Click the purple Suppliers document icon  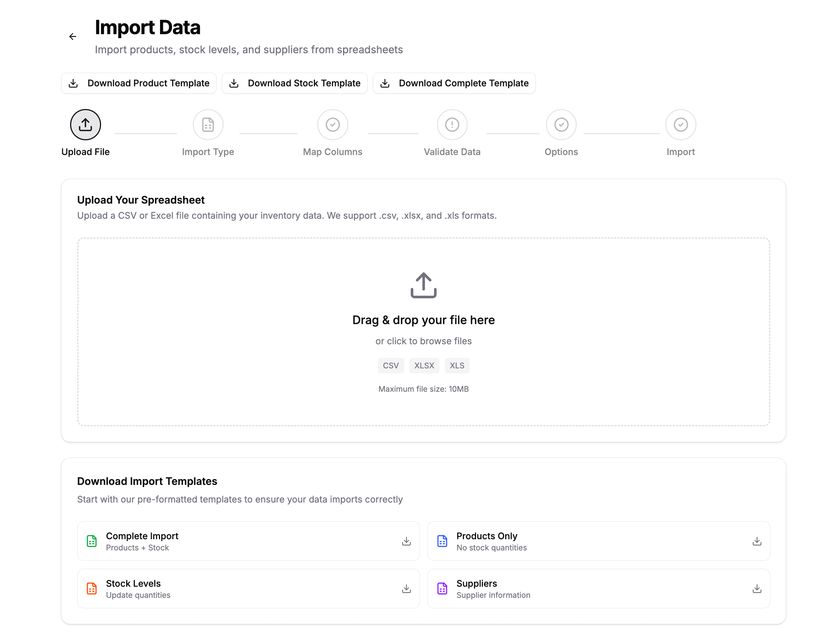pyautogui.click(x=442, y=588)
